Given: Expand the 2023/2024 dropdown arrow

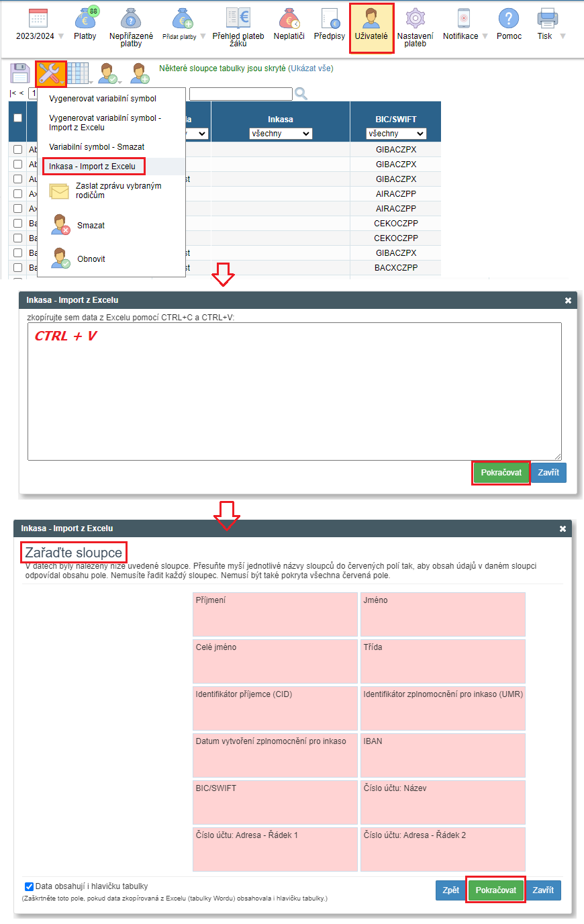Looking at the screenshot, I should tap(61, 36).
